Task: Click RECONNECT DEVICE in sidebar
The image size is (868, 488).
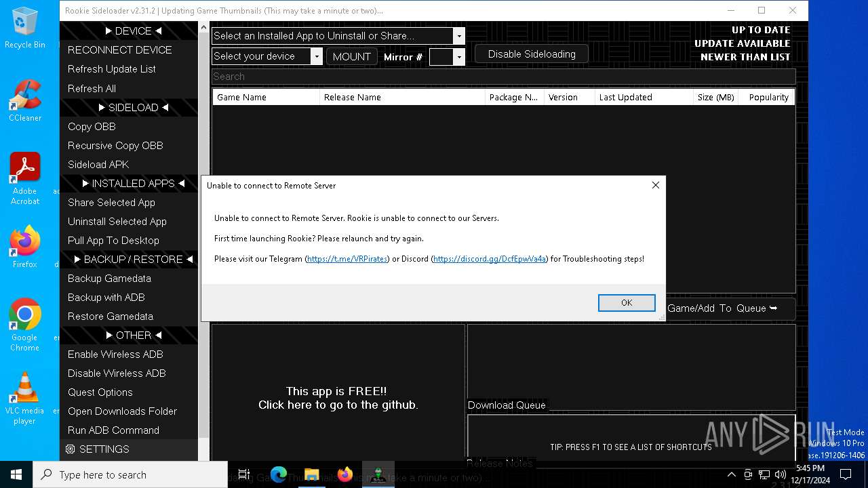Action: [x=129, y=50]
